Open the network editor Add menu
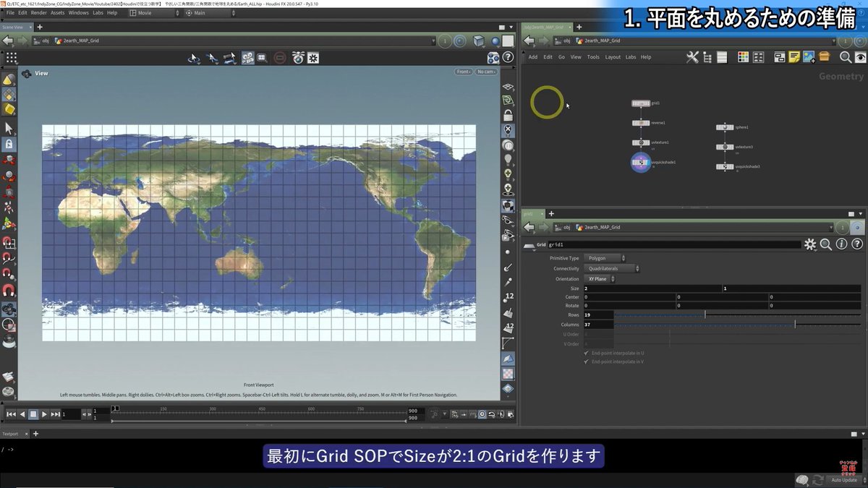The width and height of the screenshot is (868, 488). (x=533, y=57)
